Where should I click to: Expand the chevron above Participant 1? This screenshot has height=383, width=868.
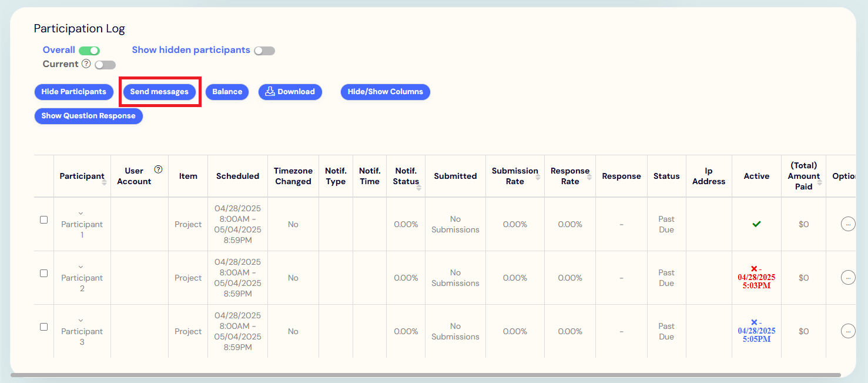pos(81,214)
